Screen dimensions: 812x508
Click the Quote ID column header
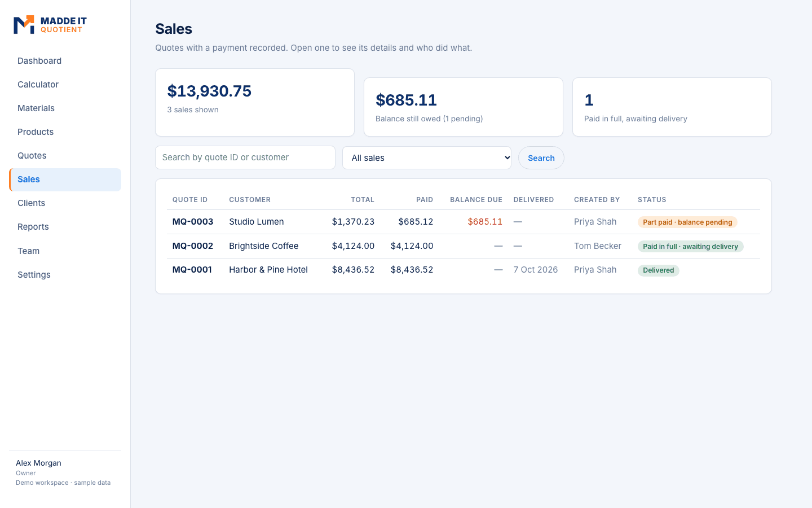190,200
